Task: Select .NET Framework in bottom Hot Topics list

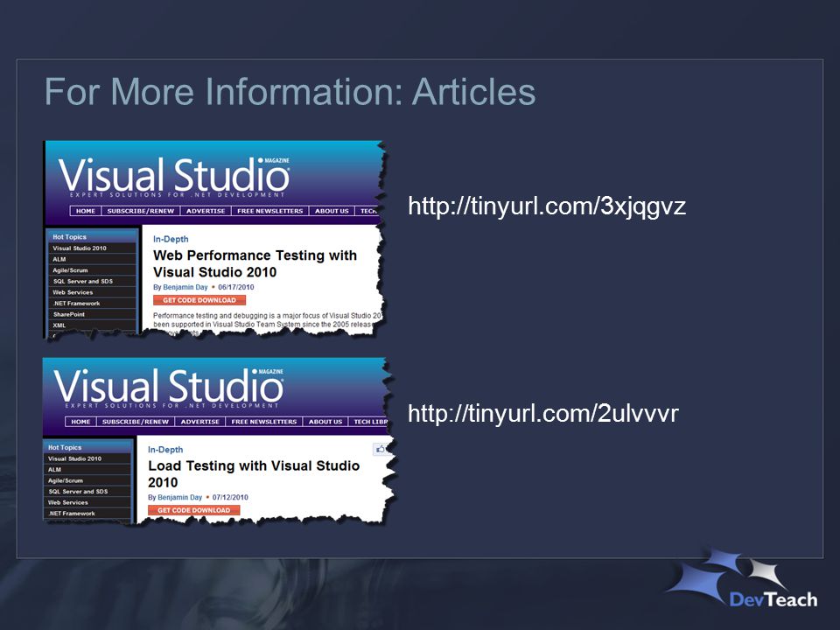Action: [87, 514]
